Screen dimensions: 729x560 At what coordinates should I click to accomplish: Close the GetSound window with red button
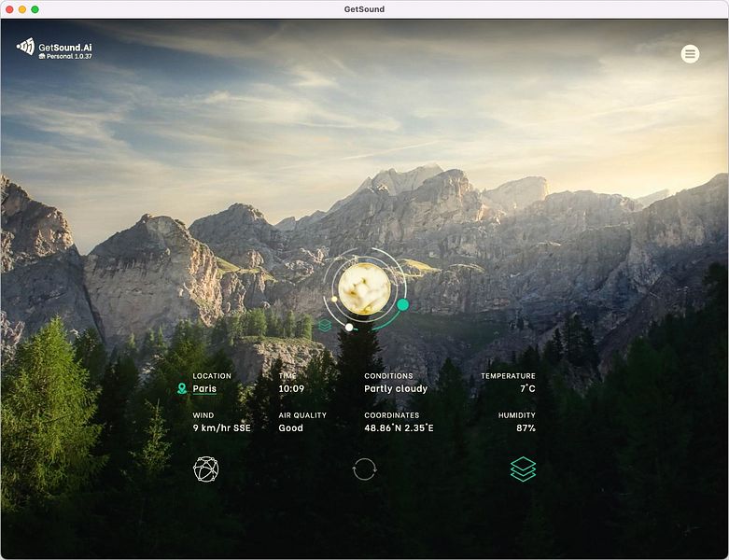(x=9, y=9)
